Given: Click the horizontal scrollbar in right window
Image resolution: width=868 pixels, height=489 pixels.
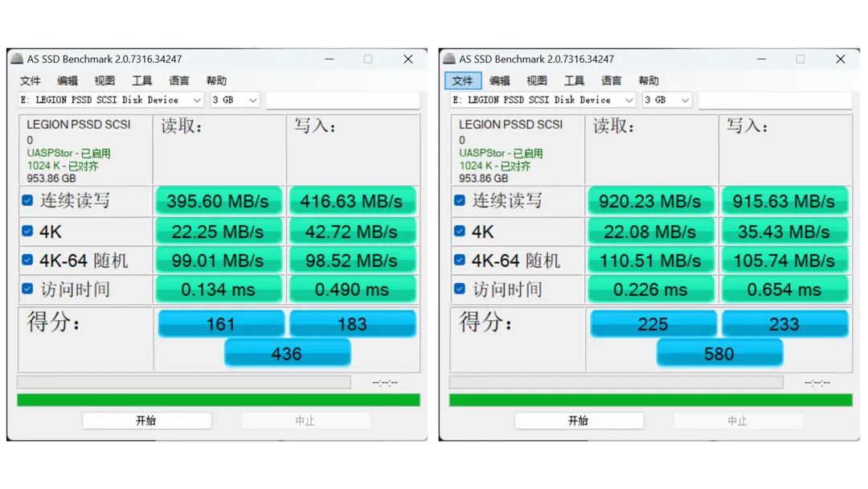Looking at the screenshot, I should pyautogui.click(x=616, y=382).
